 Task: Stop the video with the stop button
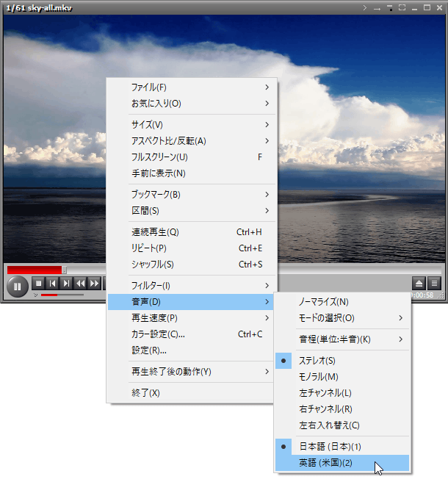38,283
